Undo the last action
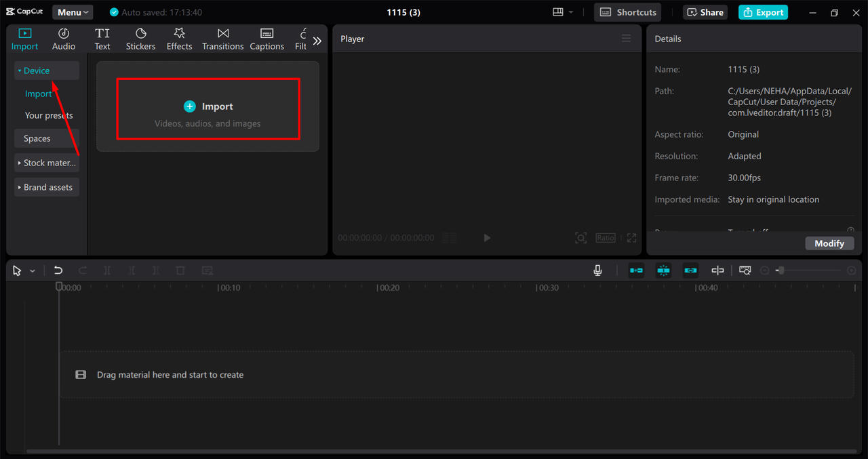This screenshot has height=459, width=868. (58, 271)
